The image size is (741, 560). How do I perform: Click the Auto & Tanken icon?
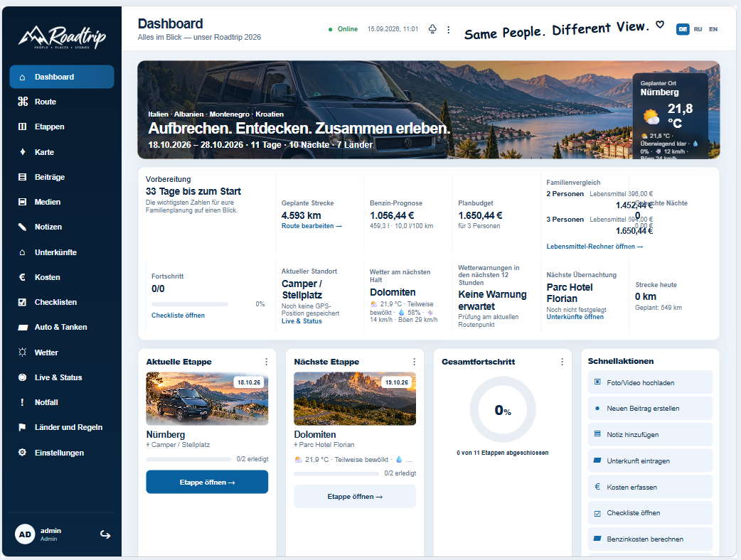coord(23,327)
